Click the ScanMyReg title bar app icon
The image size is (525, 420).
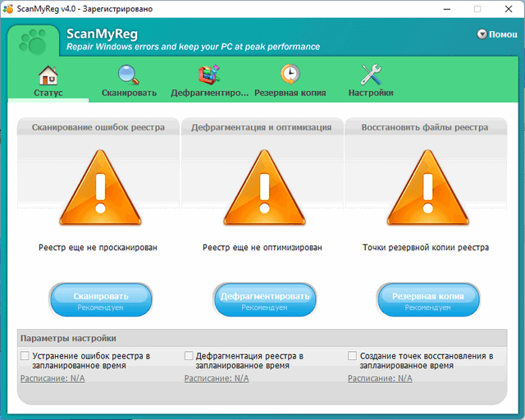8,9
